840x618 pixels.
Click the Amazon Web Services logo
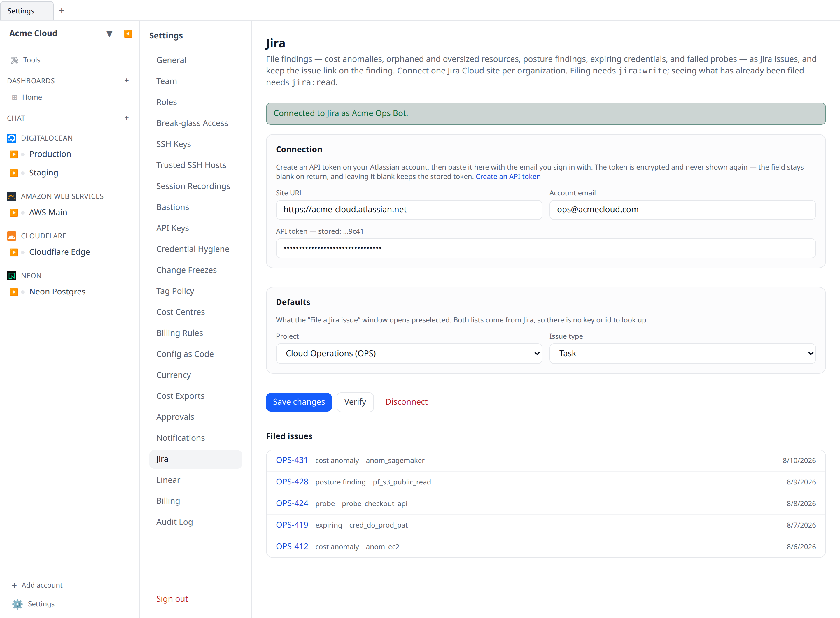click(x=12, y=196)
